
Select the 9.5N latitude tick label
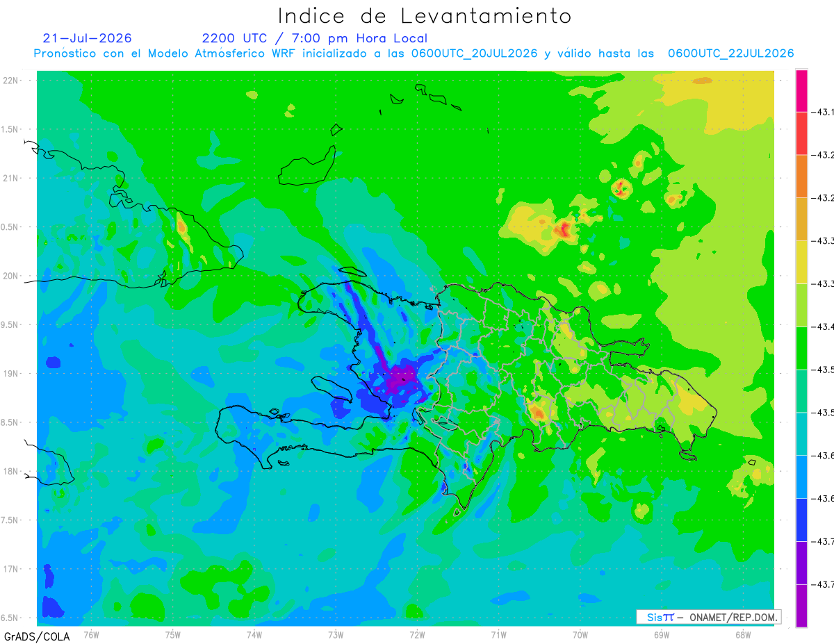pyautogui.click(x=11, y=324)
